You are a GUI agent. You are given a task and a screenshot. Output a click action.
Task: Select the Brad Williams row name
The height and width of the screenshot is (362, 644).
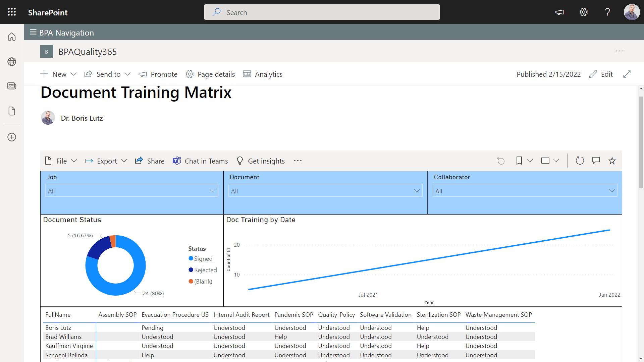[x=63, y=337]
